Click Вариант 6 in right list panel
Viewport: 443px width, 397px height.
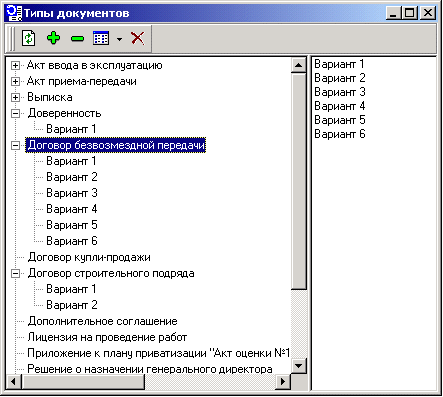point(340,134)
